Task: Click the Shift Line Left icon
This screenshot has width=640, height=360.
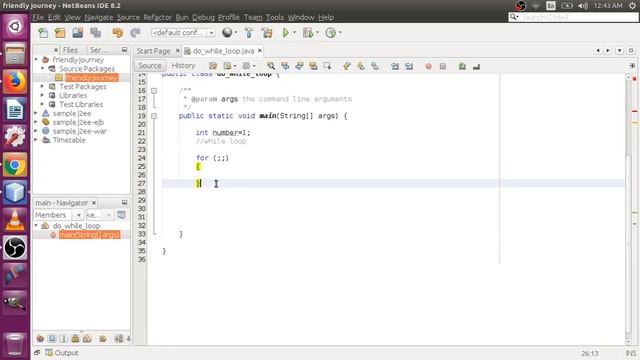Action: [395, 66]
